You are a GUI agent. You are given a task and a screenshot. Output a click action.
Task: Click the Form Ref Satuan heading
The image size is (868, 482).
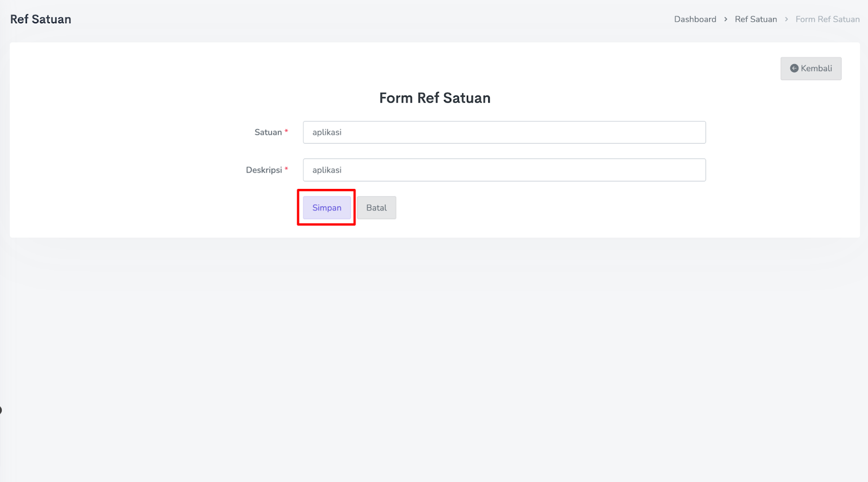[x=435, y=98]
